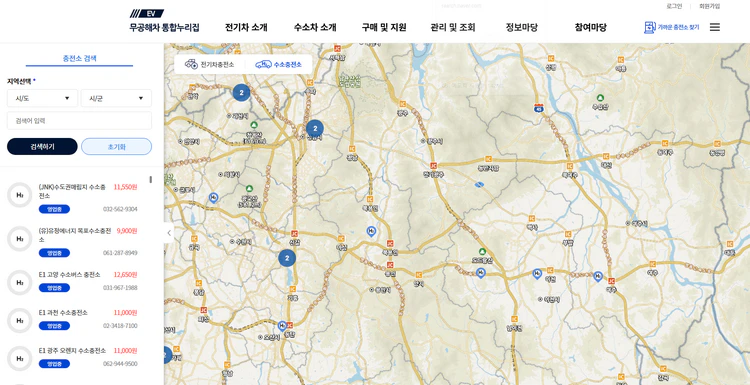This screenshot has height=385, width=750.
Task: Open the hamburger menu icon
Action: pos(715,27)
